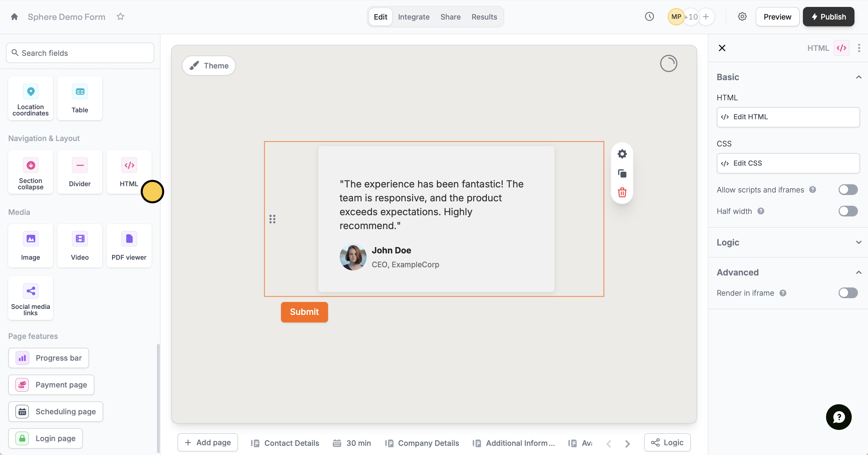Image resolution: width=868 pixels, height=455 pixels.
Task: Turn on Render in iframe
Action: [x=847, y=293]
